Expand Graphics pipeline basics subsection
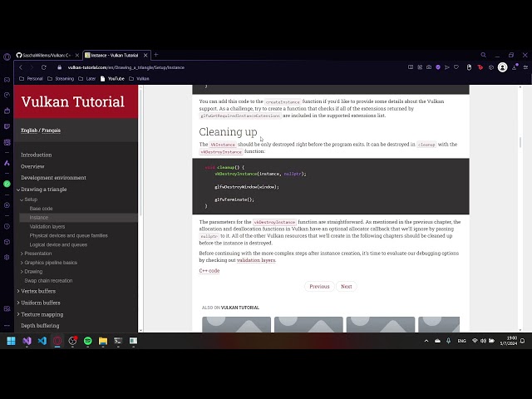The width and height of the screenshot is (532, 399). [x=22, y=263]
